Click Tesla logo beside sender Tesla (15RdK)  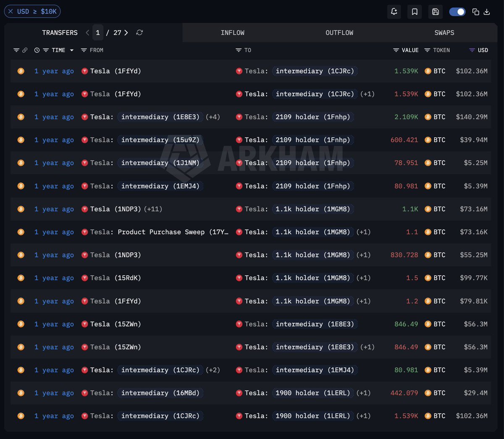click(84, 278)
